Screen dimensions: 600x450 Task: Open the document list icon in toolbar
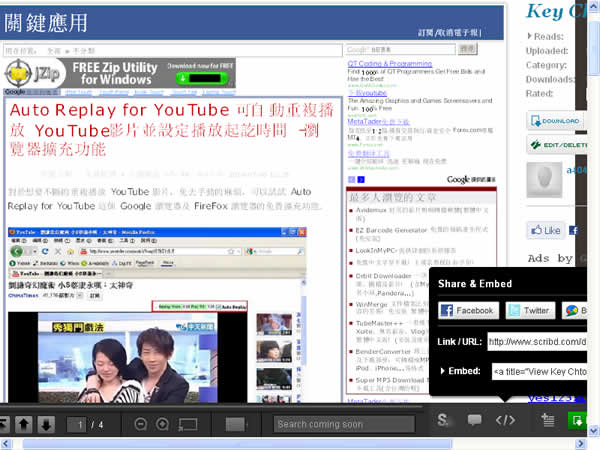(547, 420)
